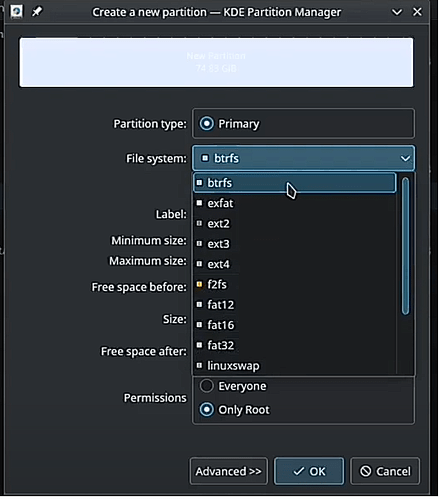Expand the Advanced >> options

[229, 471]
